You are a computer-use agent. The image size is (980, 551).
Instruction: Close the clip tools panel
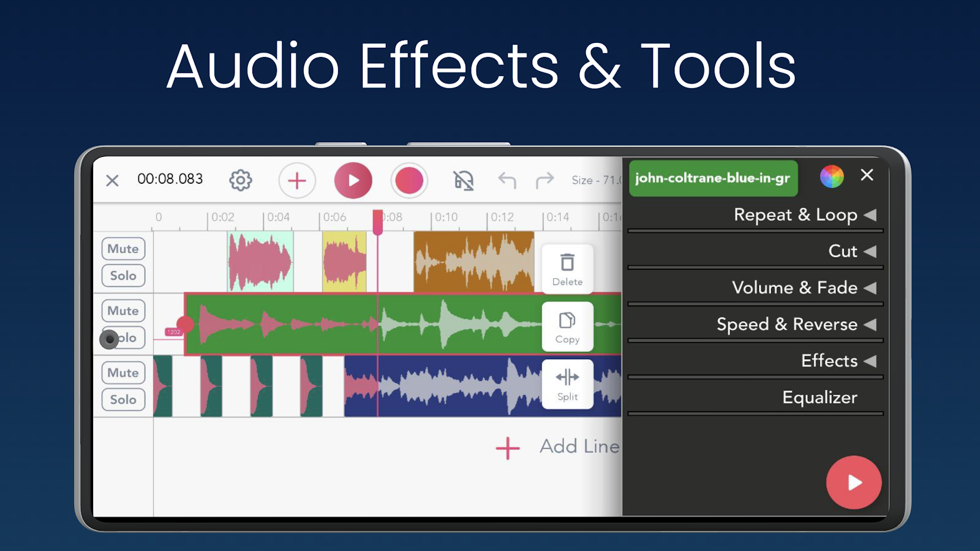867,175
